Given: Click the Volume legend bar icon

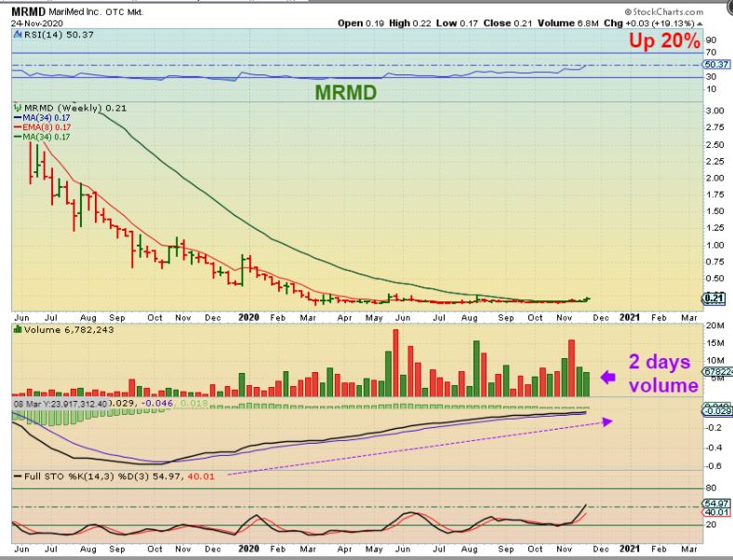Looking at the screenshot, I should point(18,329).
